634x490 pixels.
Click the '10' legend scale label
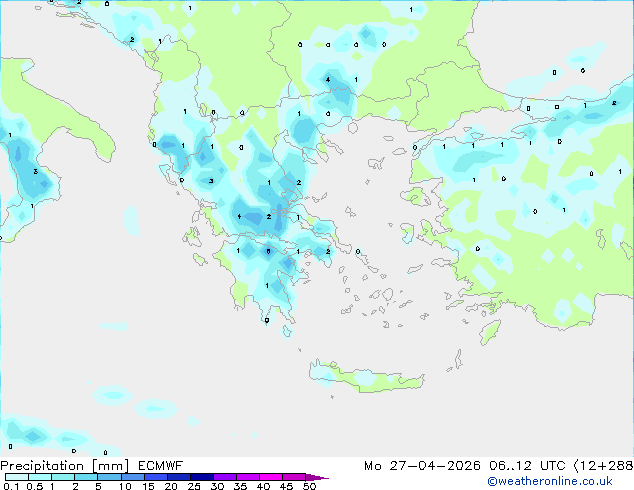click(x=125, y=486)
